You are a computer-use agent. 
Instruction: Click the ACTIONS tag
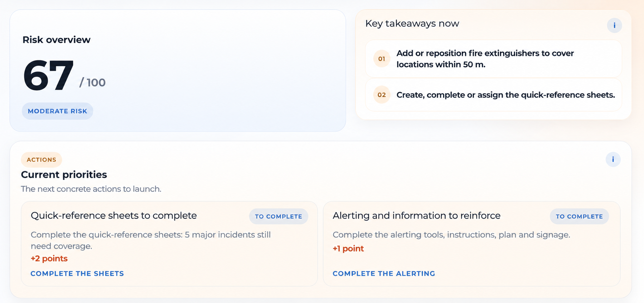pos(42,160)
